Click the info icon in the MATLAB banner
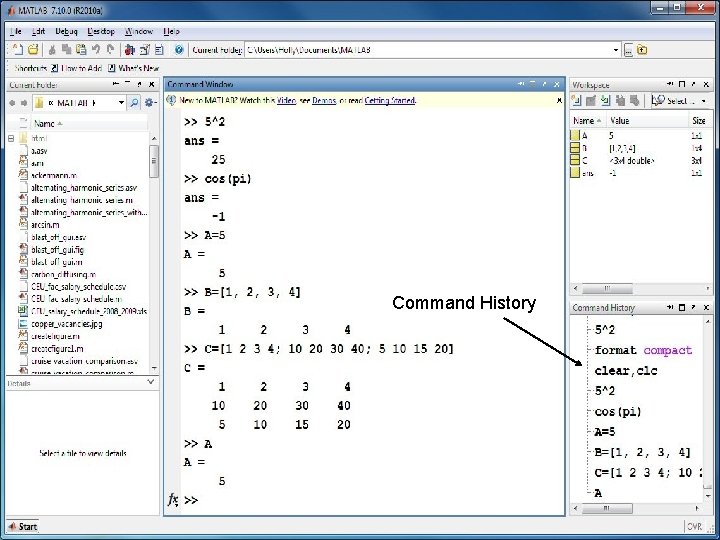The height and width of the screenshot is (540, 720). click(171, 100)
